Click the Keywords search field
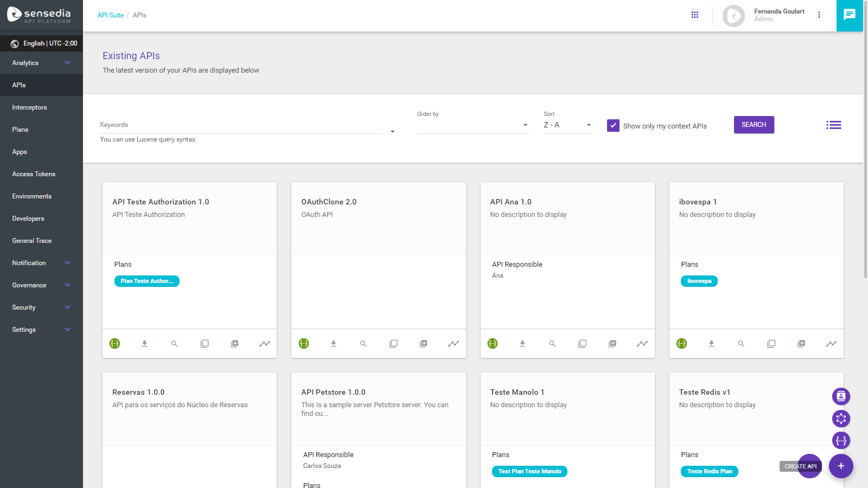 [x=241, y=125]
